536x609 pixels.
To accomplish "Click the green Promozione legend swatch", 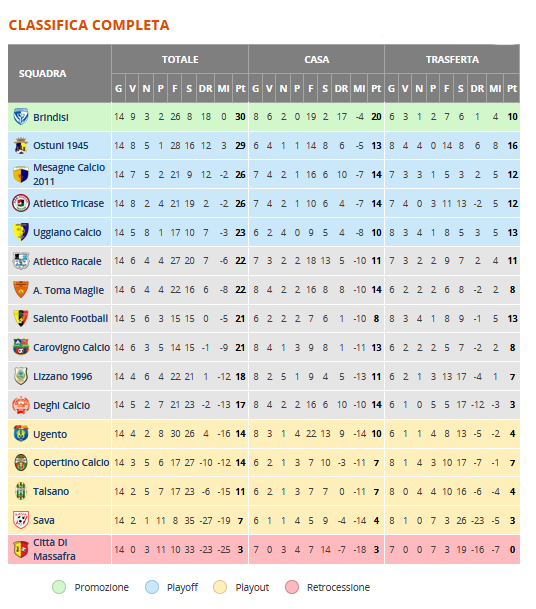I will (x=59, y=587).
